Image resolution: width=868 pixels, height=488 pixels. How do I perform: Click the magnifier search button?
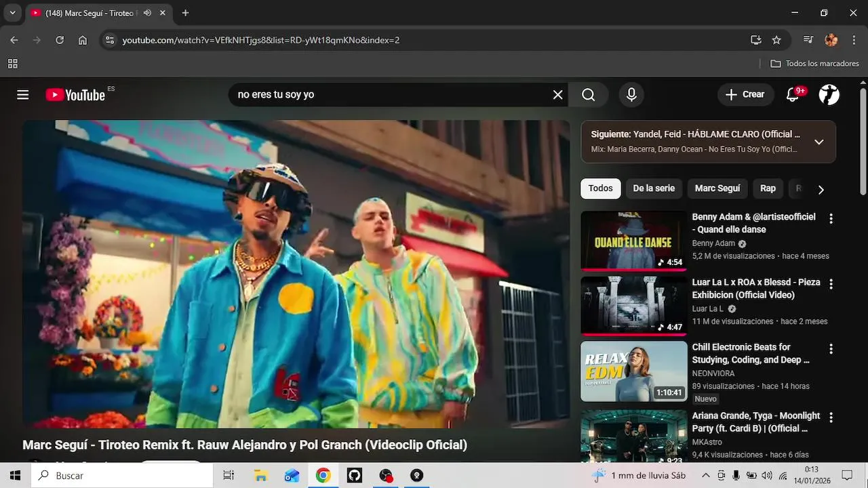589,95
